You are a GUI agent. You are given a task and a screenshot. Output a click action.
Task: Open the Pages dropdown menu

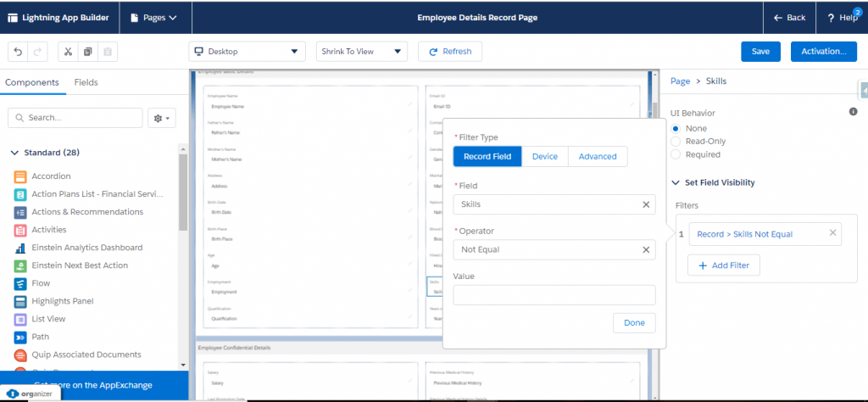153,18
